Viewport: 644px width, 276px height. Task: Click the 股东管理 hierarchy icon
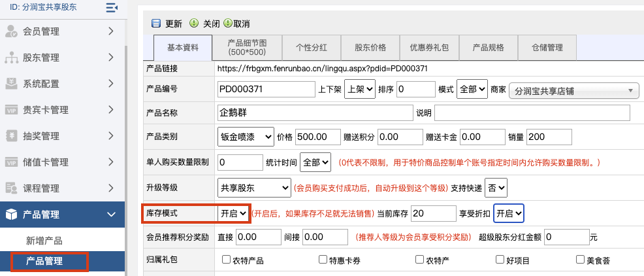tap(11, 58)
